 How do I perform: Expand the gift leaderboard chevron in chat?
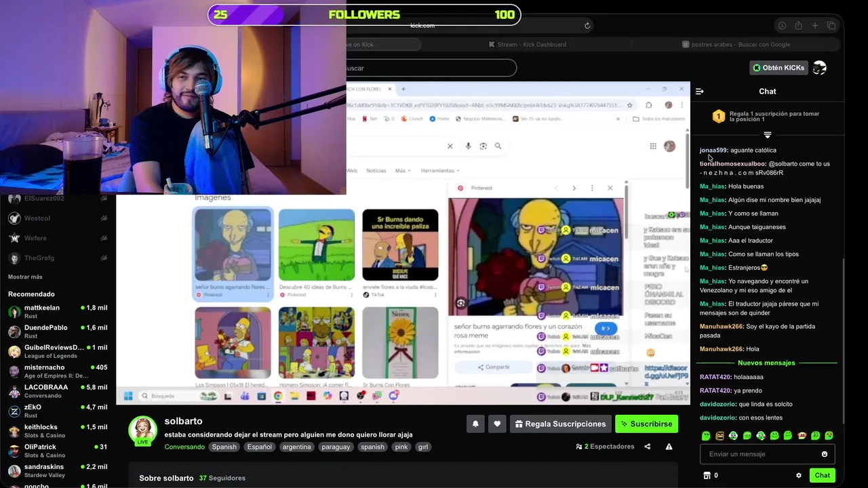768,135
